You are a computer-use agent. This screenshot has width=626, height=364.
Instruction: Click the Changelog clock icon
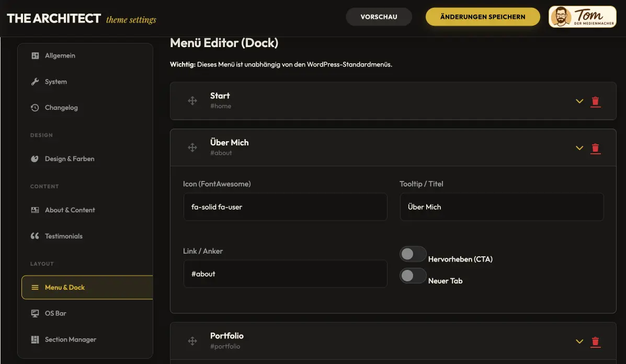click(35, 107)
